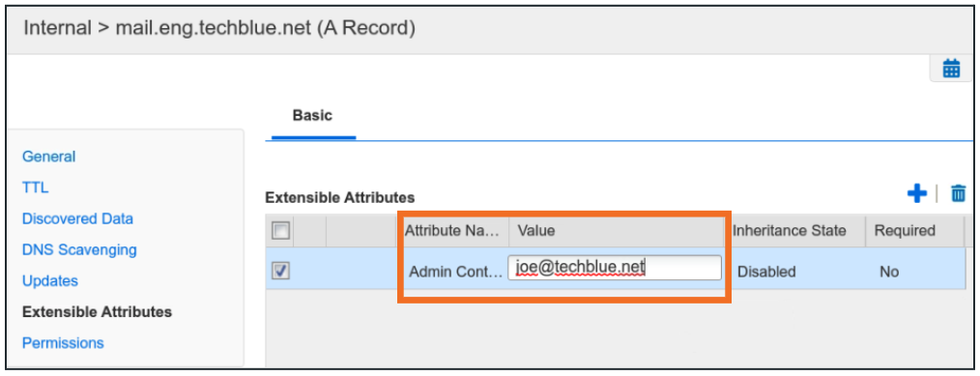This screenshot has height=376, width=980.
Task: Open the Updates section
Action: pos(50,281)
